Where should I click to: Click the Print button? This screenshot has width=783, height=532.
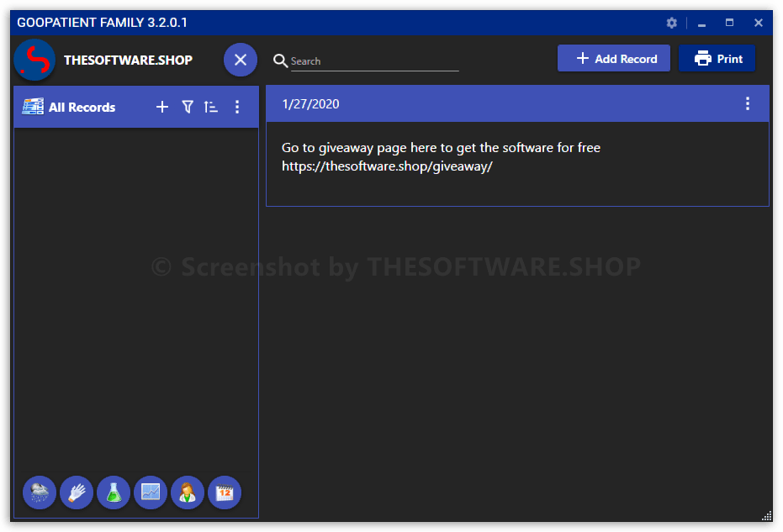[717, 58]
